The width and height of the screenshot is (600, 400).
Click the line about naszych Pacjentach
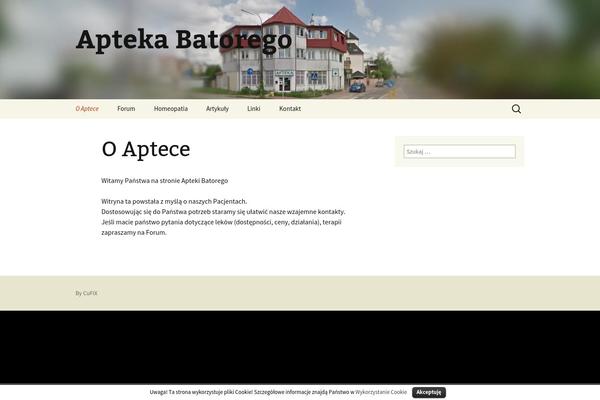coord(174,201)
